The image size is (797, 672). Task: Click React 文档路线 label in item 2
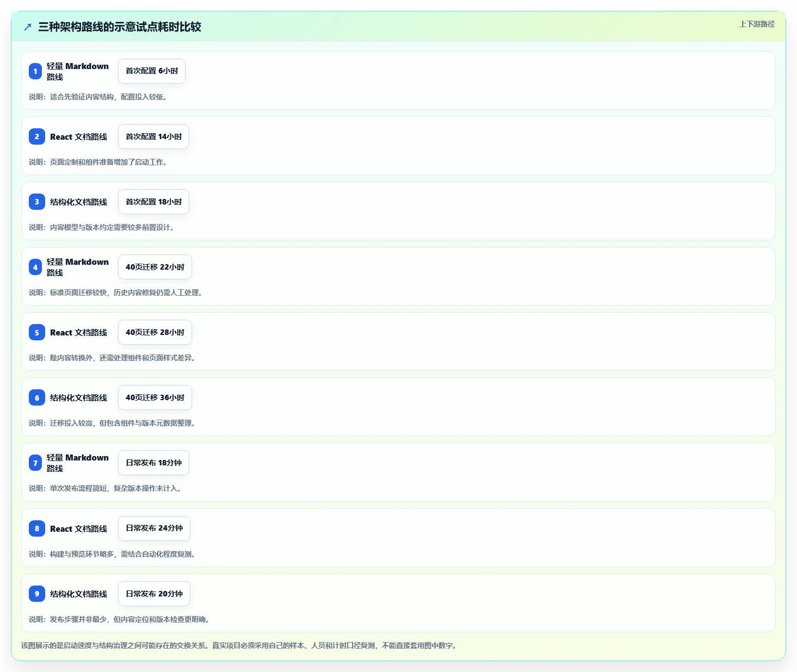(x=78, y=136)
